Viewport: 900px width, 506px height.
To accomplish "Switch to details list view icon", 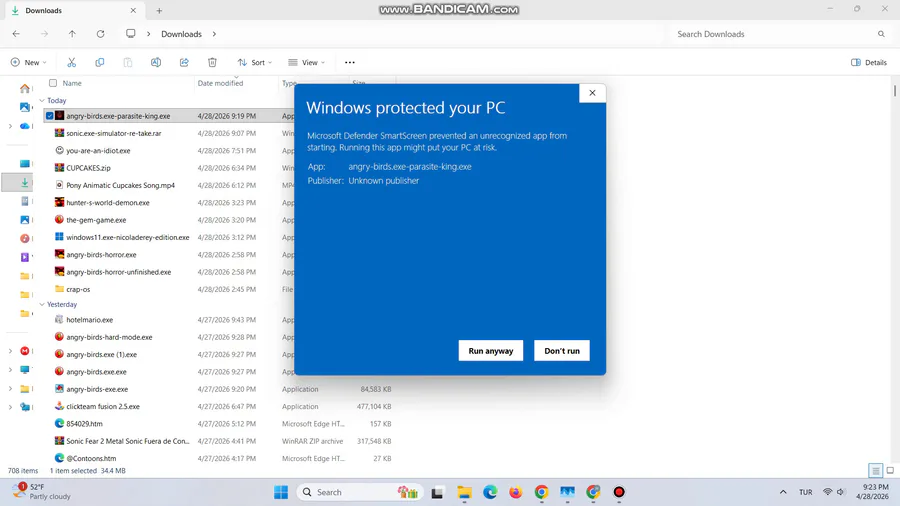I will tap(875, 470).
